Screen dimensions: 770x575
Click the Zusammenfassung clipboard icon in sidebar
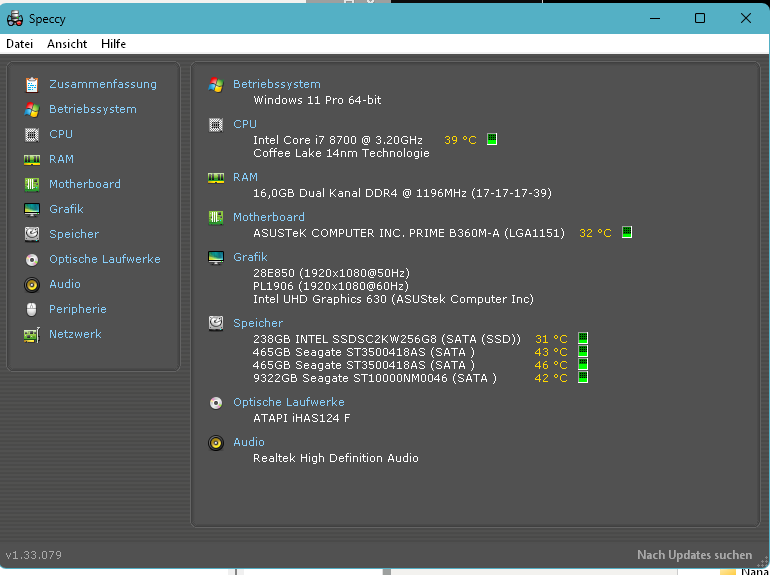point(32,84)
